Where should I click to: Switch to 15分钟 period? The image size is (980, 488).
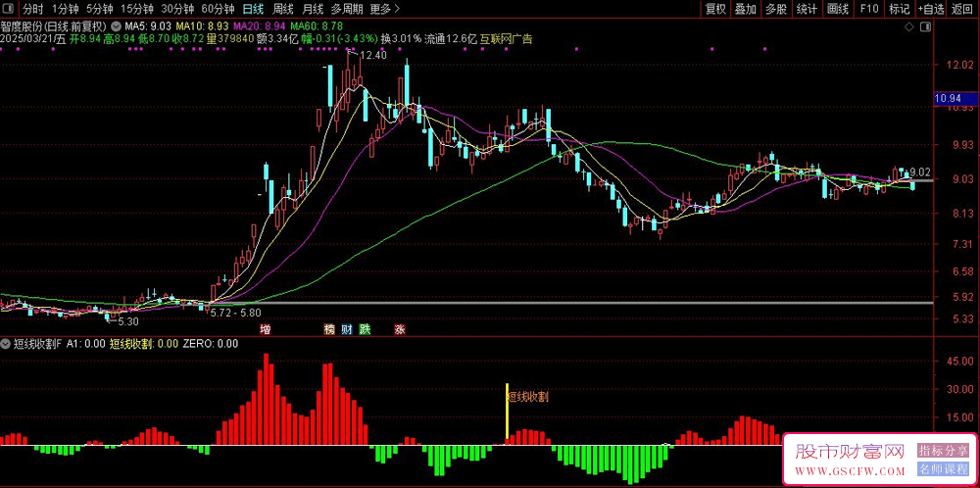pos(137,10)
